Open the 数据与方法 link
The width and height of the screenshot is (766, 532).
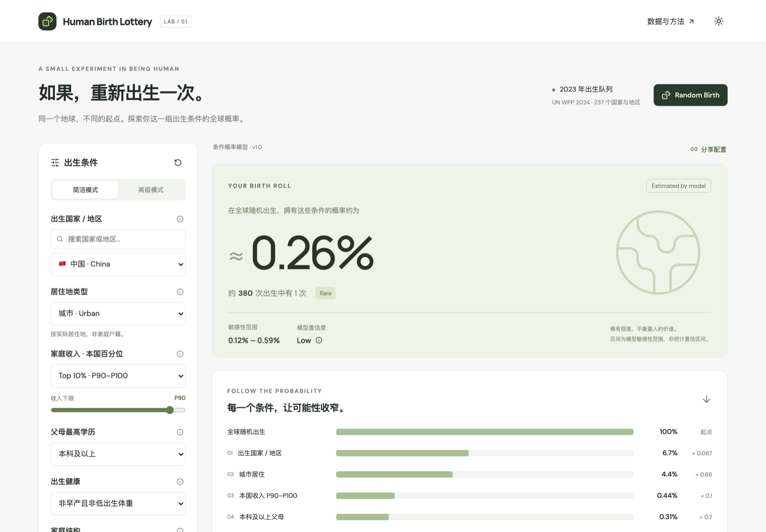click(x=671, y=22)
